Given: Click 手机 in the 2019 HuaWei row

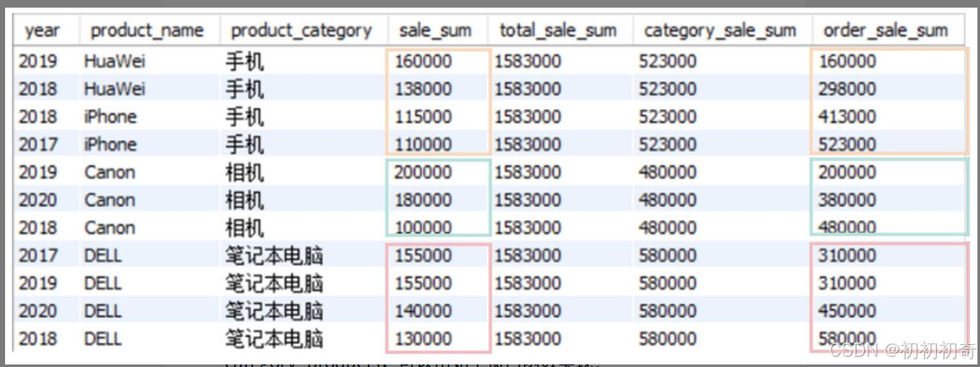Looking at the screenshot, I should (244, 61).
